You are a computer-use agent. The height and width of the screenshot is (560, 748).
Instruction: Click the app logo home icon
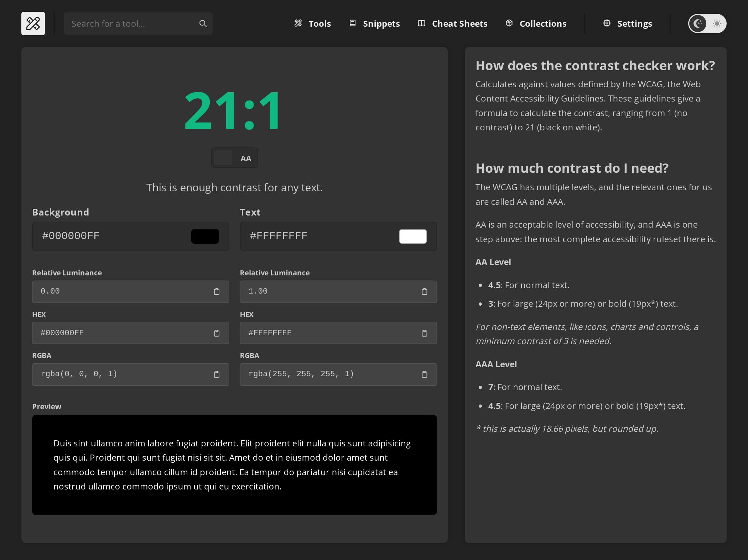(33, 24)
